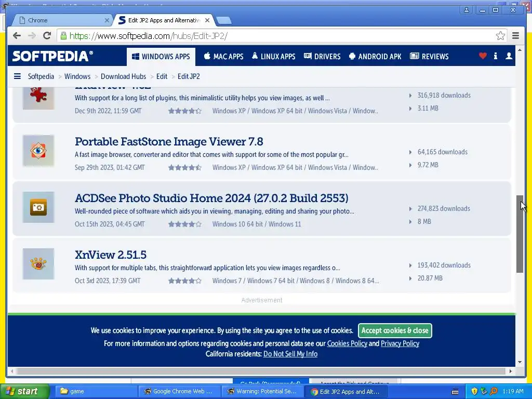
Task: Open the XnView app icon
Action: (x=38, y=264)
